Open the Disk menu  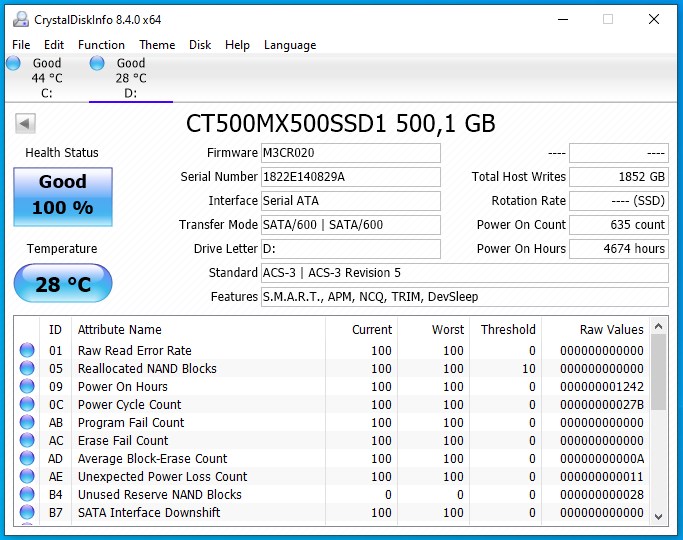pyautogui.click(x=200, y=45)
